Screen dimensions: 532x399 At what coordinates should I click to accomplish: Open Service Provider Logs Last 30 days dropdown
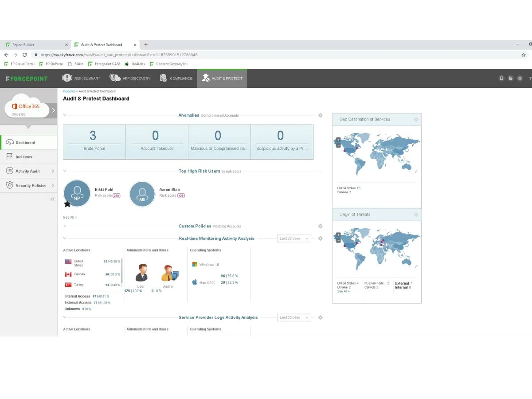(294, 317)
